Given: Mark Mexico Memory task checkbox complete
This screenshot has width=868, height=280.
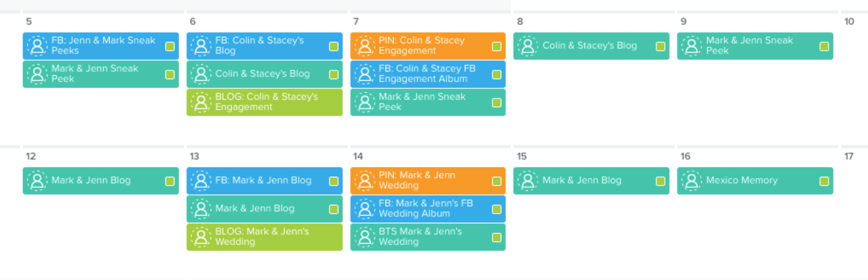Looking at the screenshot, I should [x=824, y=181].
